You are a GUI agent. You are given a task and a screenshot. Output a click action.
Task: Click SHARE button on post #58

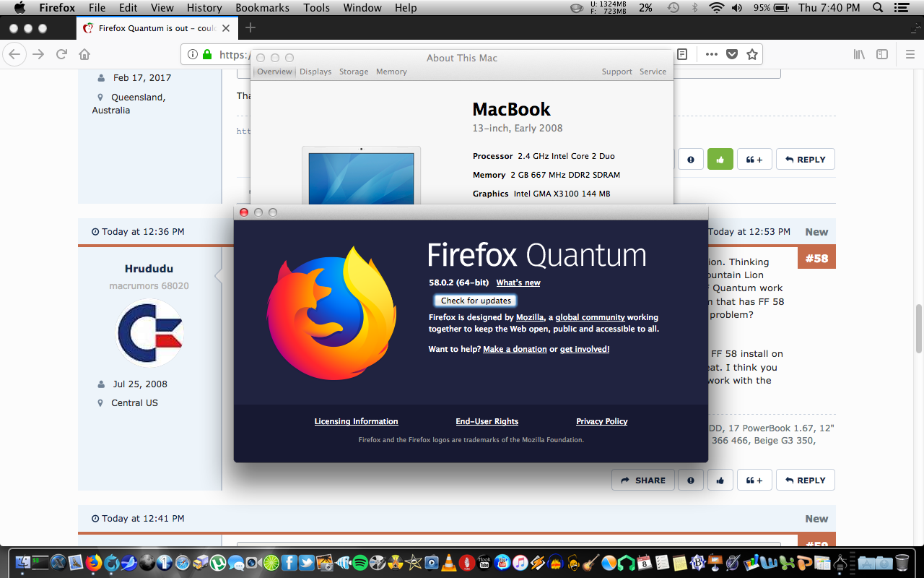[642, 480]
